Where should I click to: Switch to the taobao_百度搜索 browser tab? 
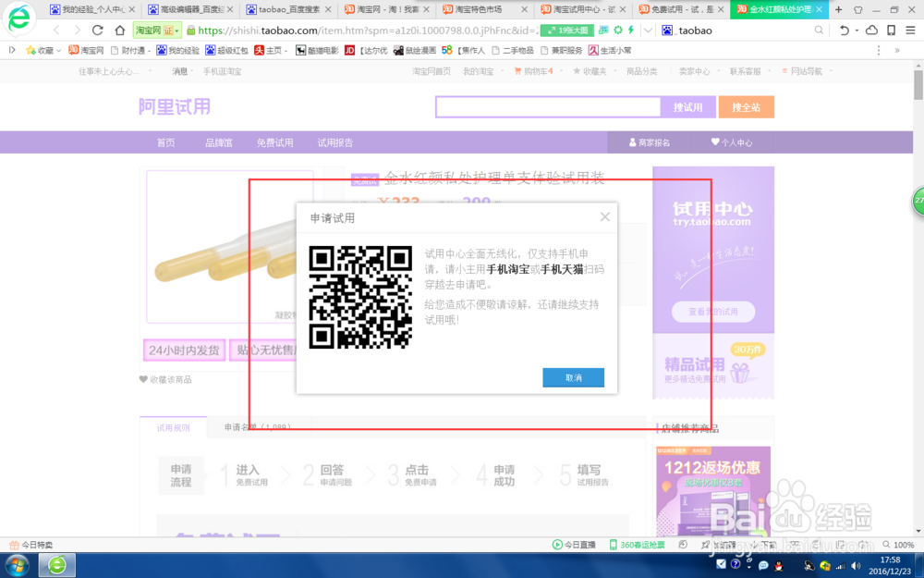coord(288,9)
